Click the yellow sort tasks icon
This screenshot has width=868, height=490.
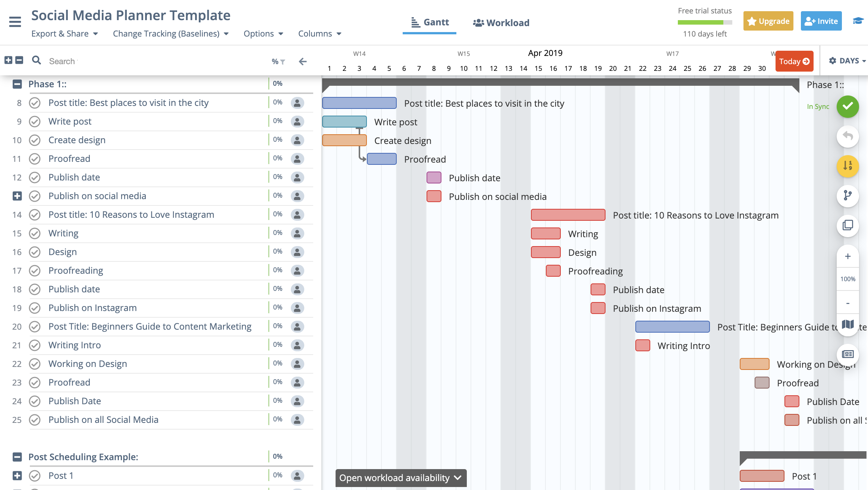coord(847,166)
